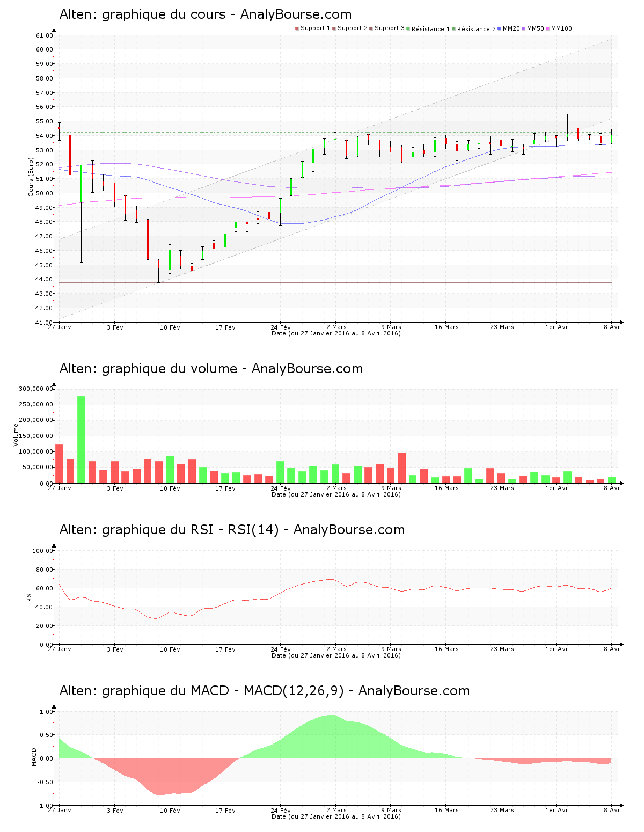Click the 100.00 tick on the RSI axis
This screenshot has height=832, width=644.
(42, 551)
